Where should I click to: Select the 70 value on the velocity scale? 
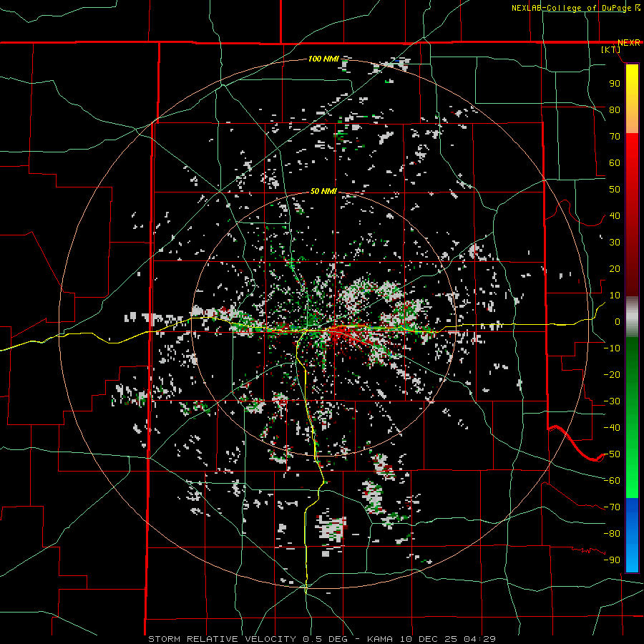pos(615,137)
